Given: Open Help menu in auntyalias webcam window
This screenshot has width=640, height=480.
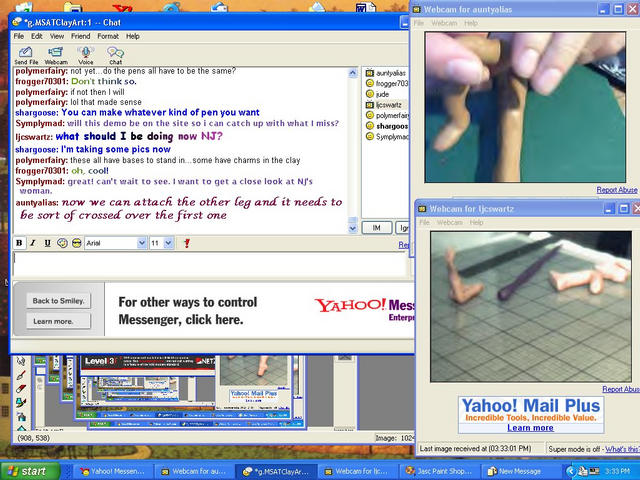Looking at the screenshot, I should (x=471, y=23).
